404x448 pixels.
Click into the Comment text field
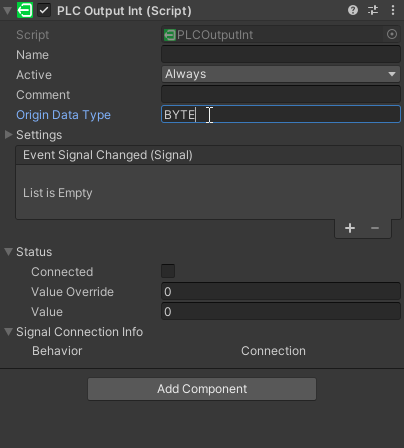coord(281,94)
